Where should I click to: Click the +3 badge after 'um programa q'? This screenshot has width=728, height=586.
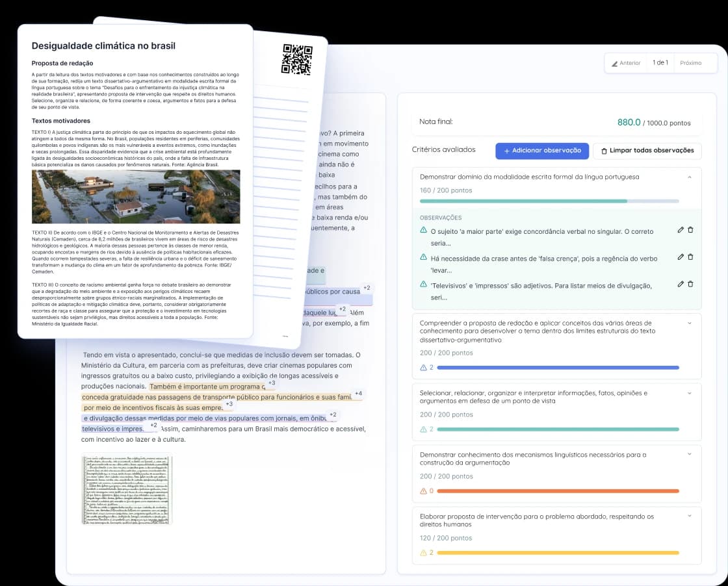tap(272, 383)
